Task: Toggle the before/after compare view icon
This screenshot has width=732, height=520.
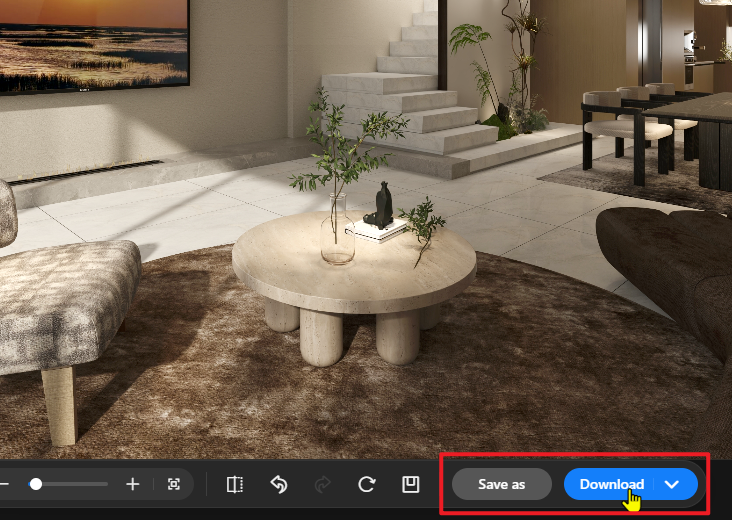Action: (x=235, y=484)
